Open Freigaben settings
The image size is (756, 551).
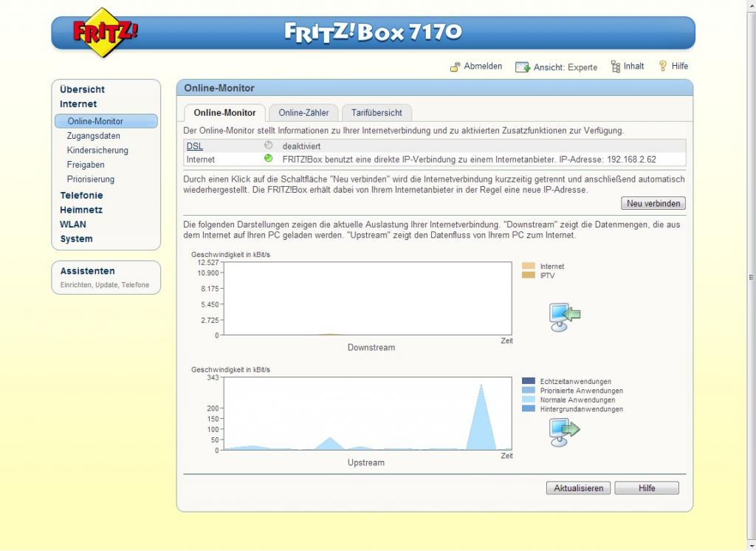[86, 165]
